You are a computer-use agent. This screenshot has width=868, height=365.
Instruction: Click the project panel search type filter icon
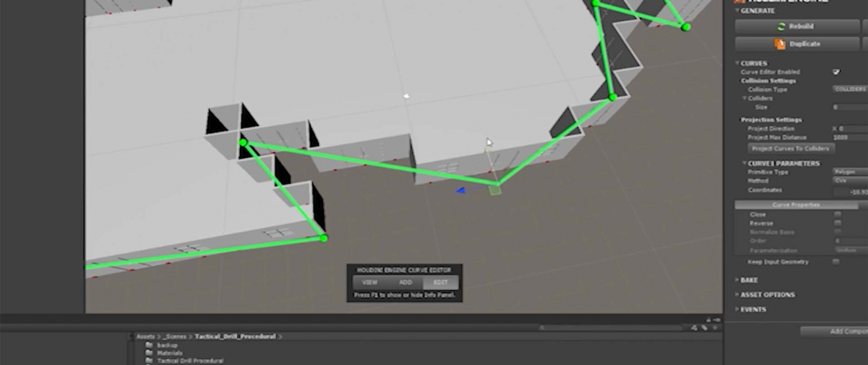[694, 328]
